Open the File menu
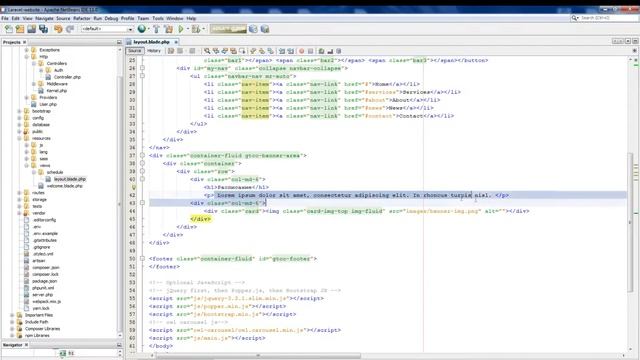 (5, 18)
